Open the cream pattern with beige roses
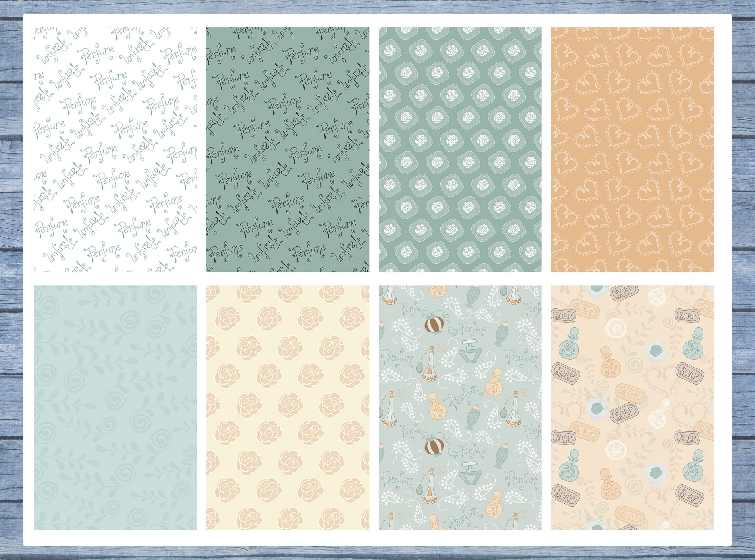Image resolution: width=755 pixels, height=560 pixels. (x=288, y=407)
